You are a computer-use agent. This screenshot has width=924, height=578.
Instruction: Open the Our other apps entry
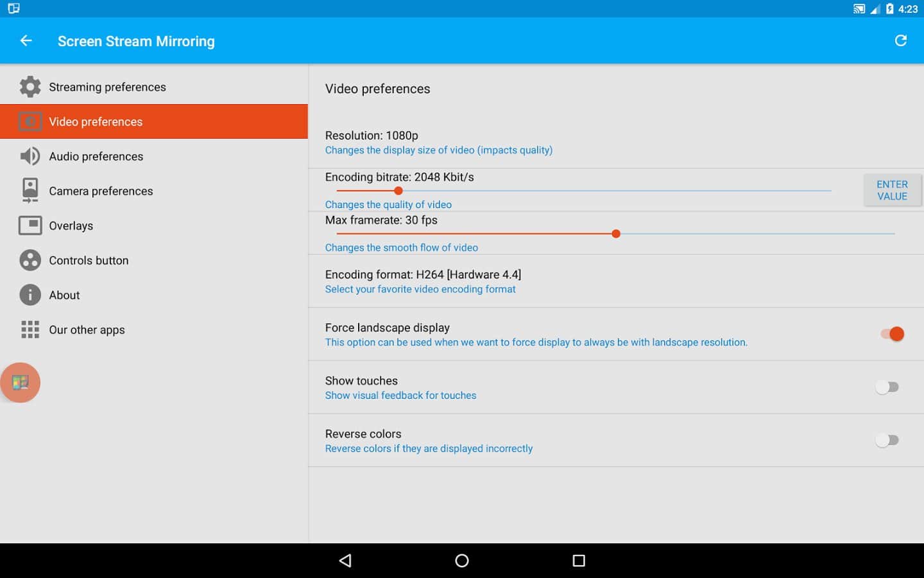[x=87, y=329]
